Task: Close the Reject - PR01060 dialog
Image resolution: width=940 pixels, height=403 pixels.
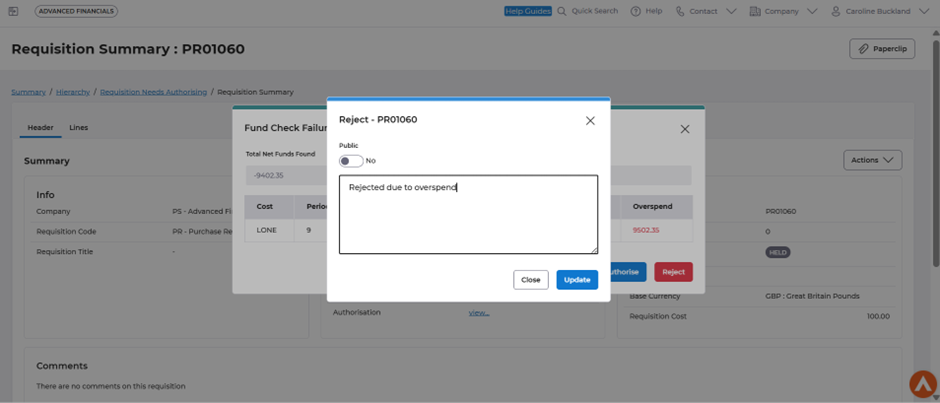Action: (x=590, y=121)
